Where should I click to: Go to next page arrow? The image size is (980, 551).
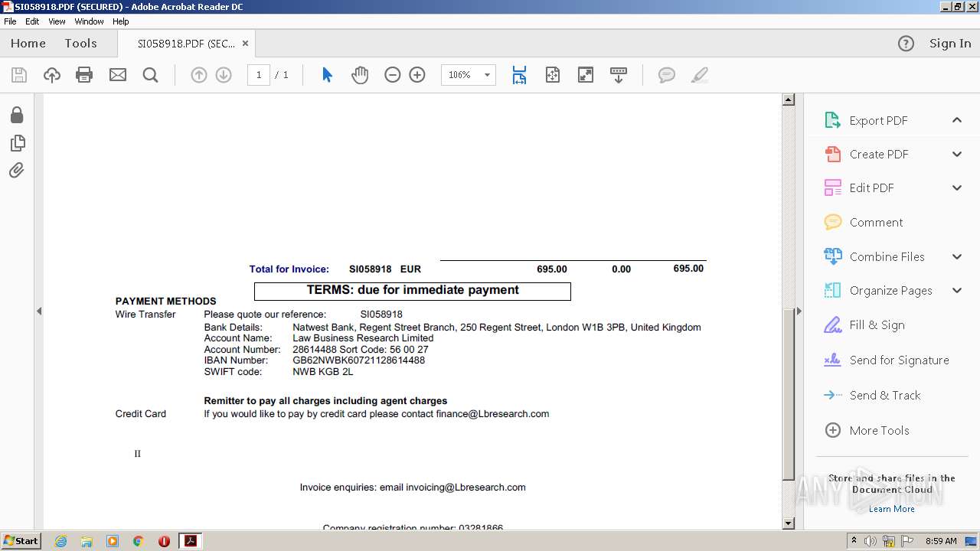click(x=224, y=75)
